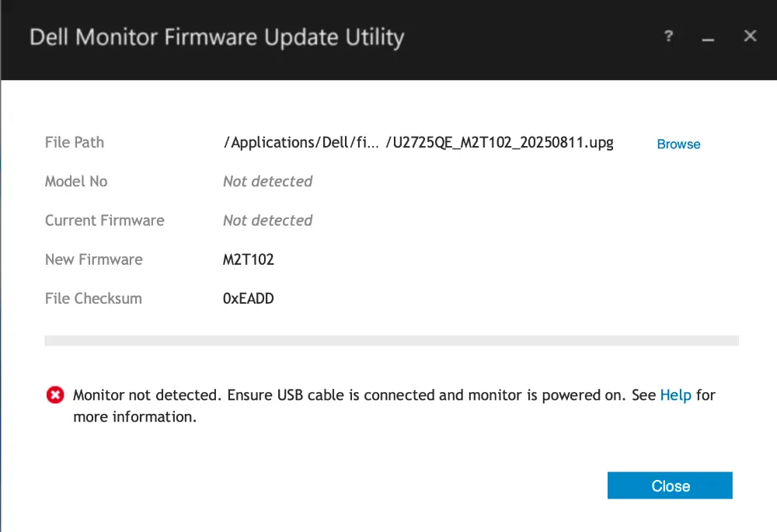This screenshot has height=532, width=777.
Task: Click the Browse link to choose firmware file
Action: [678, 144]
